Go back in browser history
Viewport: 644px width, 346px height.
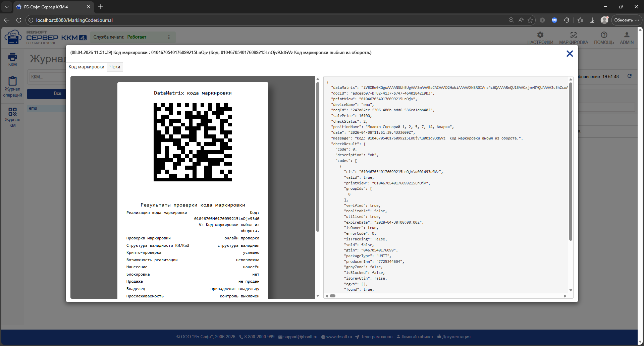click(7, 20)
